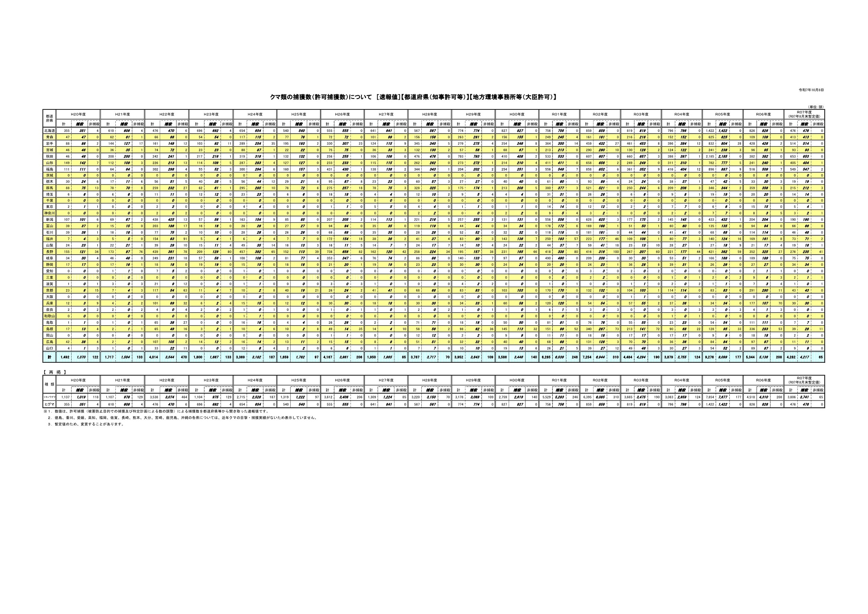Click footnote 3 about 暫定値
This screenshot has width=868, height=614.
(86, 424)
